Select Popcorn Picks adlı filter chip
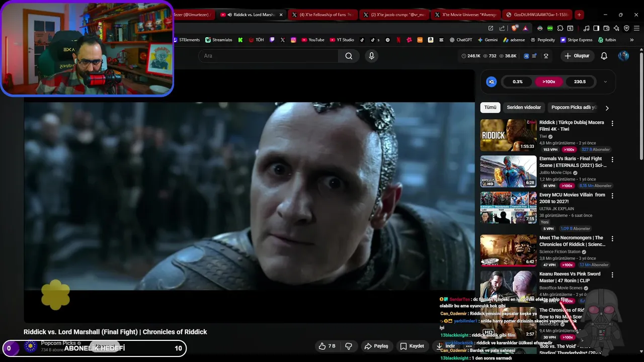The image size is (644, 362). click(x=574, y=108)
